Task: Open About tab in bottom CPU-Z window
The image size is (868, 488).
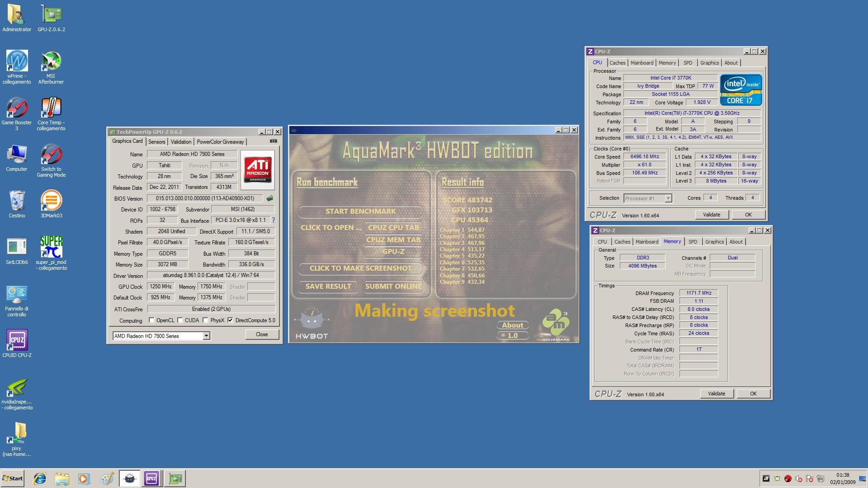Action: pos(736,242)
